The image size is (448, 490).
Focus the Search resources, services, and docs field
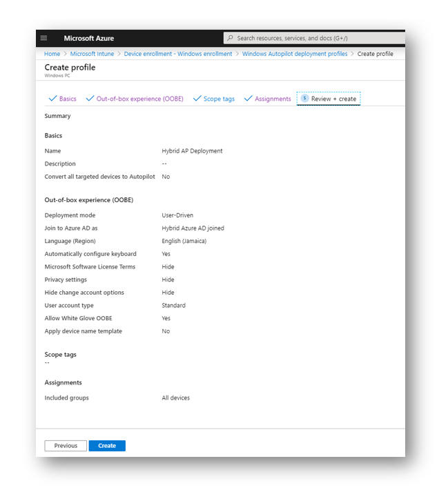point(314,38)
